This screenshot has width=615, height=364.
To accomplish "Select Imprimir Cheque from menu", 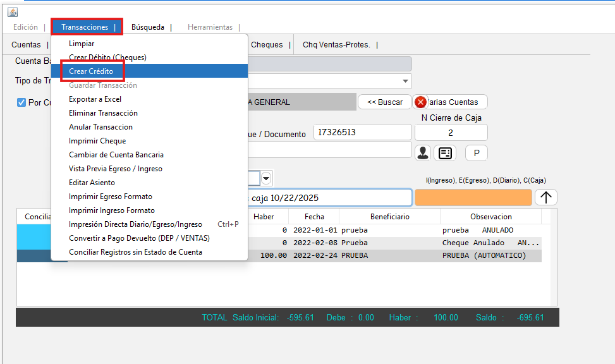I will click(97, 141).
